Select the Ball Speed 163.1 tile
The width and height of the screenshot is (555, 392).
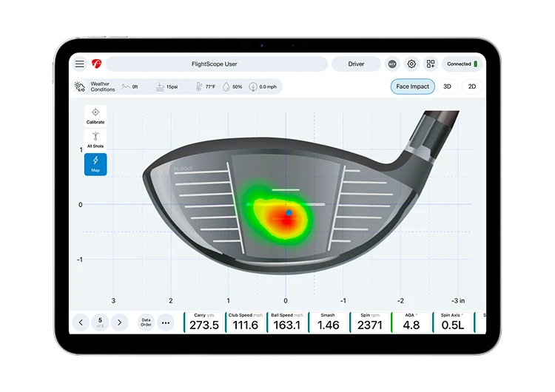[286, 322]
